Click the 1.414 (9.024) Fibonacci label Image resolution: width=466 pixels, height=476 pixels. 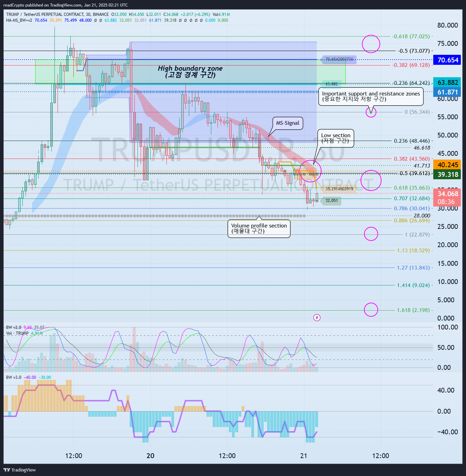click(413, 285)
